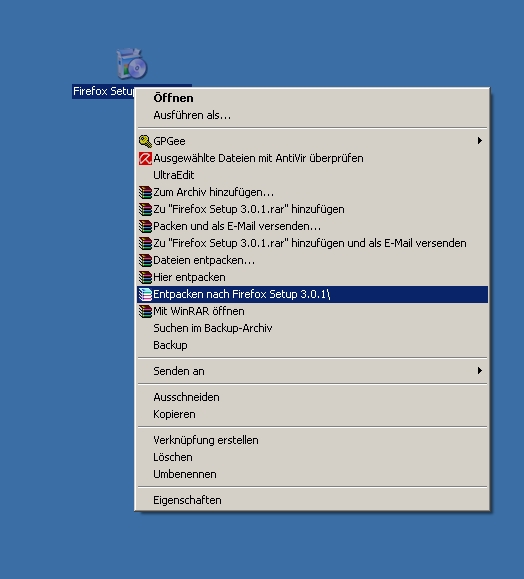The height and width of the screenshot is (579, 524).
Task: Open Eigenschaften of the file
Action: (x=312, y=500)
